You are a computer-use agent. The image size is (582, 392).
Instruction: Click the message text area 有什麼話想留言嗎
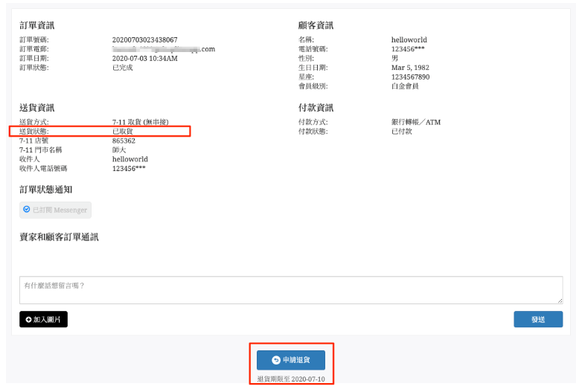click(x=291, y=290)
